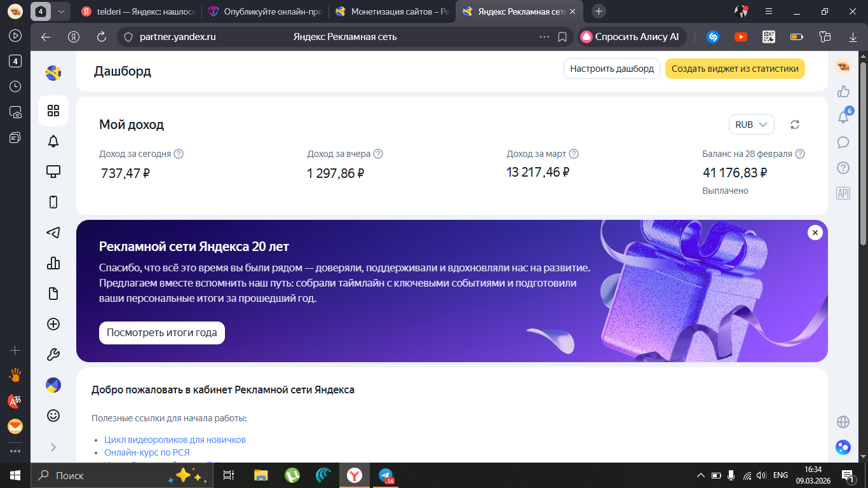This screenshot has height=488, width=868.
Task: Open the desktop monitor section in sidebar
Action: coord(53,172)
